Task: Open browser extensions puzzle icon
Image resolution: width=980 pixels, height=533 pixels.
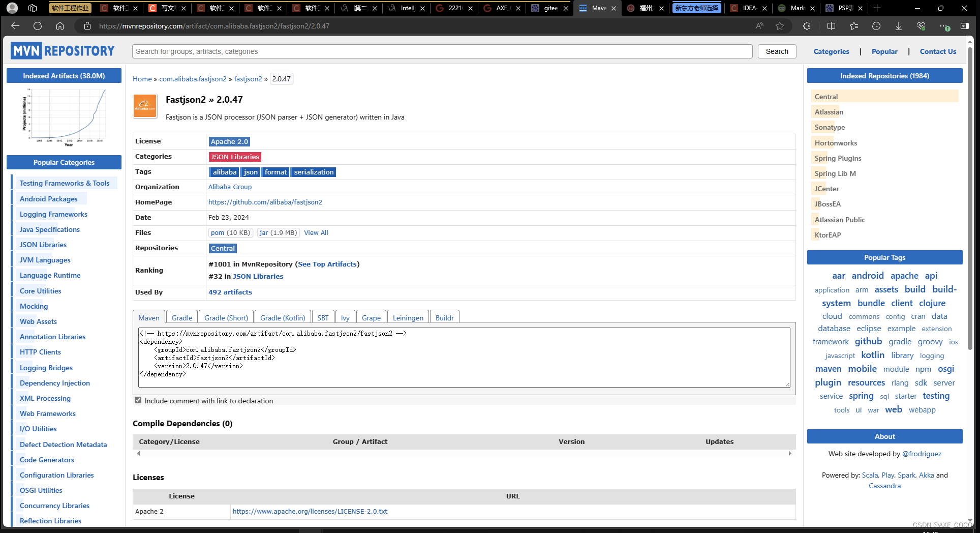Action: (807, 26)
